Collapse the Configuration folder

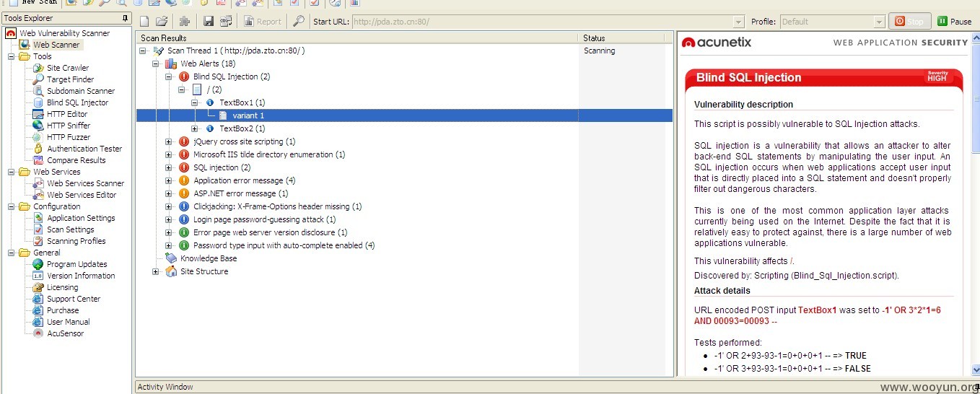11,206
